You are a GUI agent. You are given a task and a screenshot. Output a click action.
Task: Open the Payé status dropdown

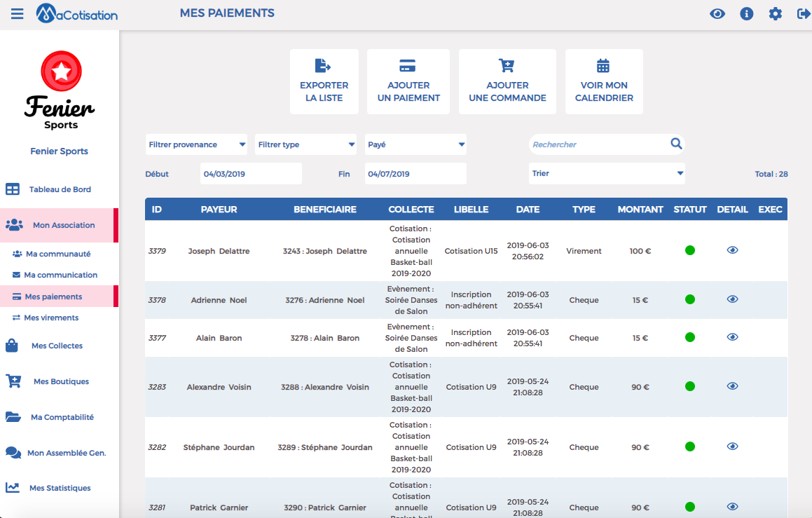tap(416, 144)
